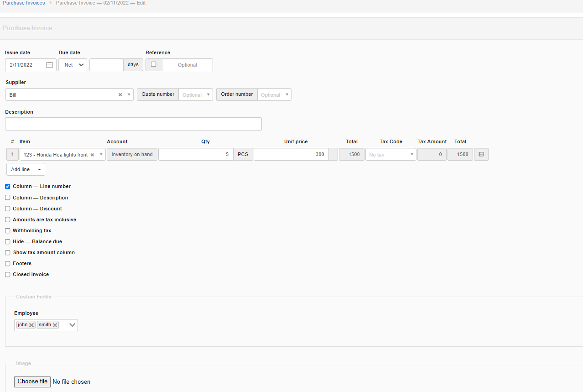Enable the Footers option
Viewport: 583px width, 392px height.
click(x=7, y=263)
